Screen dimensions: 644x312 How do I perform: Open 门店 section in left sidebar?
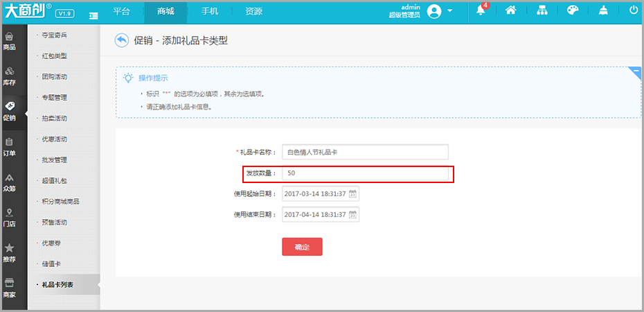click(10, 218)
